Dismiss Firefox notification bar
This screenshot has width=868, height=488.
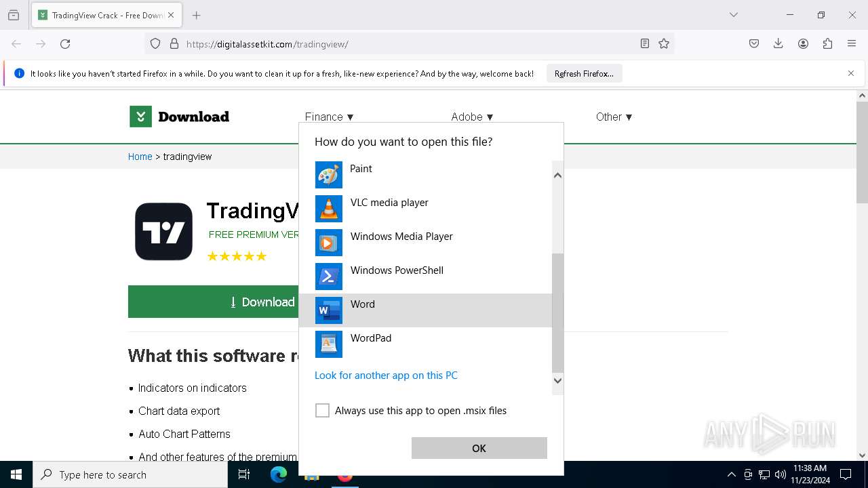[x=851, y=73]
